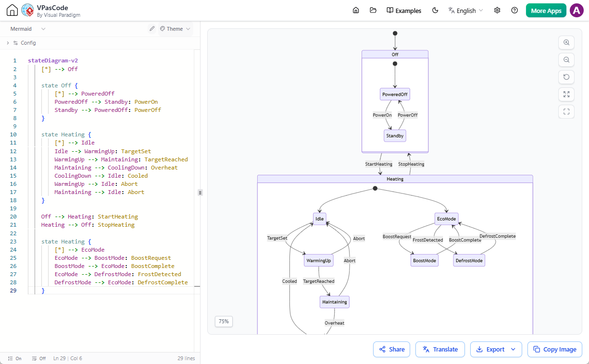Enter fullscreen preview mode

pyautogui.click(x=566, y=111)
